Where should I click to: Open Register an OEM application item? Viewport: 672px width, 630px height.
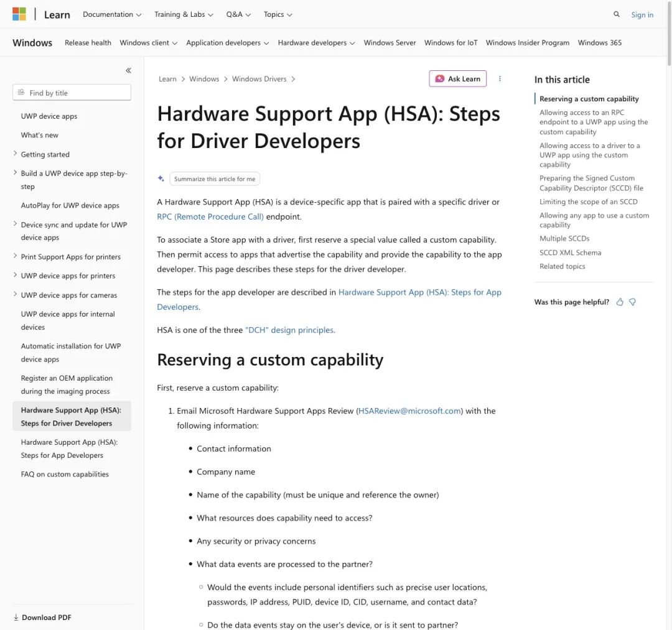67,384
